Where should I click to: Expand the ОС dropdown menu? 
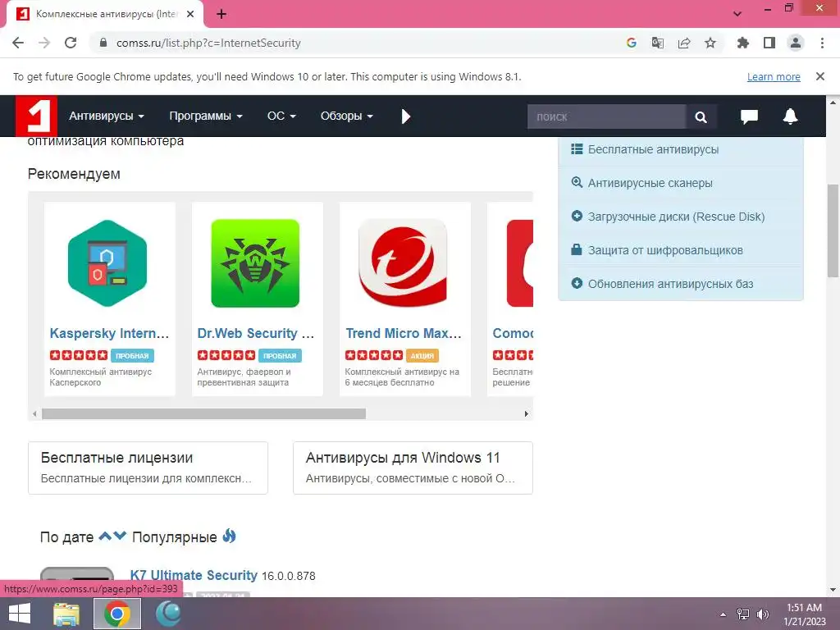[x=281, y=116]
